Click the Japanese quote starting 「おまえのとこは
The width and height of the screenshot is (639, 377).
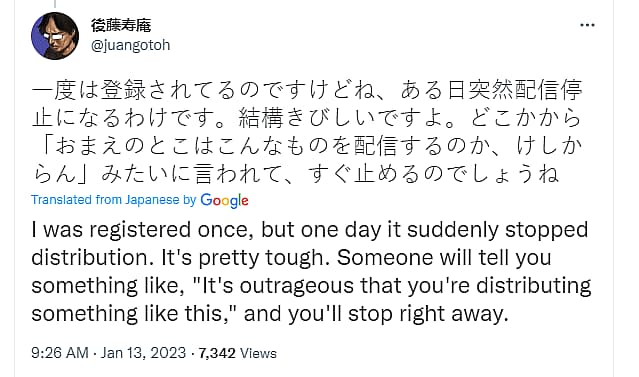click(x=308, y=146)
